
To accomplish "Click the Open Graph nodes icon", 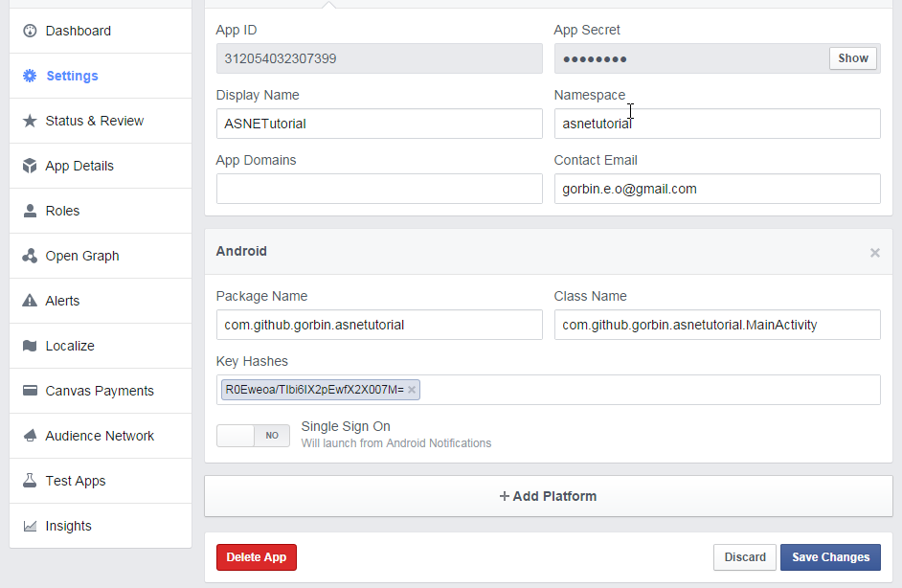I will [x=30, y=256].
